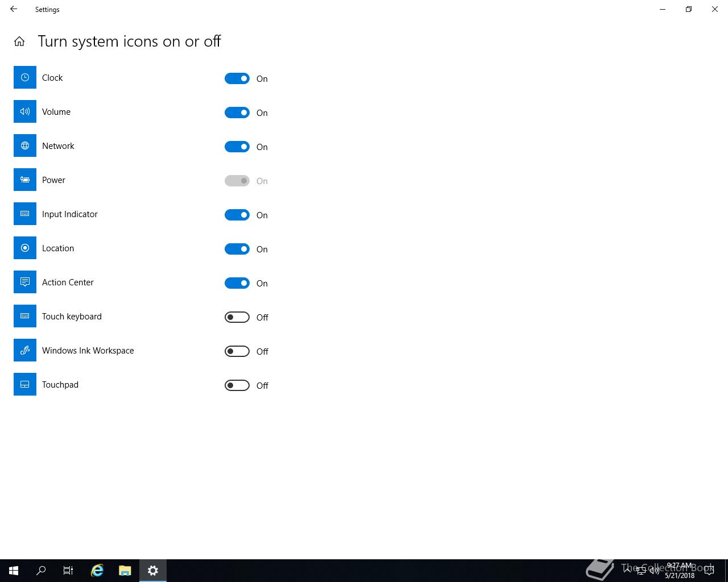Click the 'Network' label text

[58, 146]
